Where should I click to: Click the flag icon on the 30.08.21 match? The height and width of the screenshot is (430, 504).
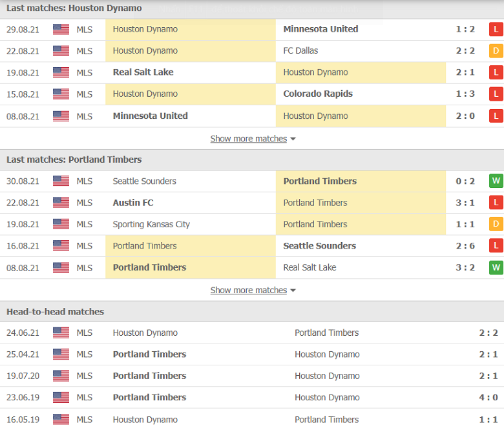pos(61,181)
